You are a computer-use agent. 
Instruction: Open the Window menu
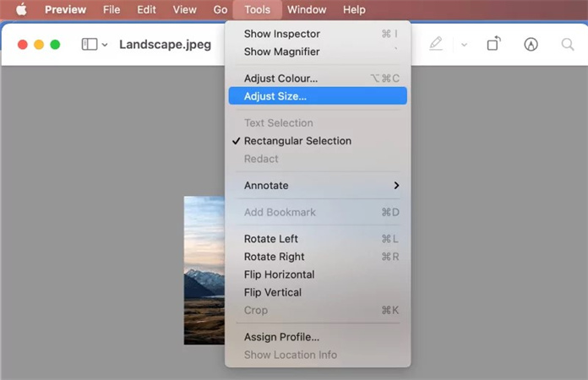click(x=307, y=9)
